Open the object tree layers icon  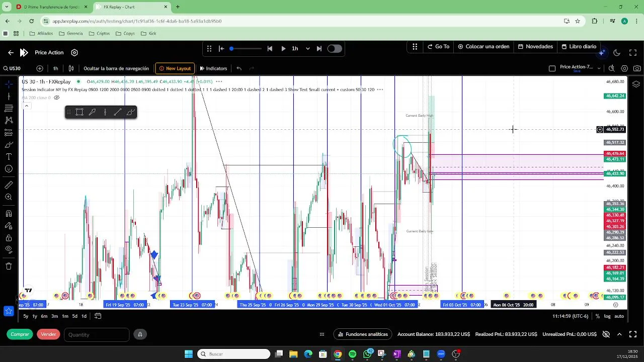[636, 84]
